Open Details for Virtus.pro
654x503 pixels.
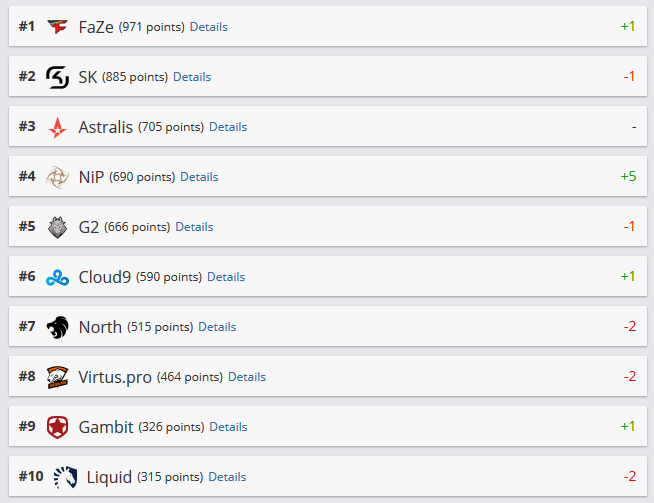[247, 377]
